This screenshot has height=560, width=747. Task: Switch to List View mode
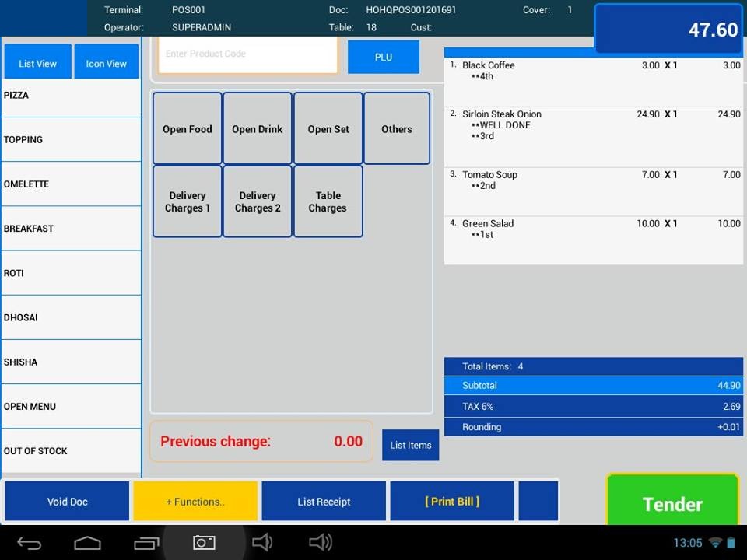37,61
